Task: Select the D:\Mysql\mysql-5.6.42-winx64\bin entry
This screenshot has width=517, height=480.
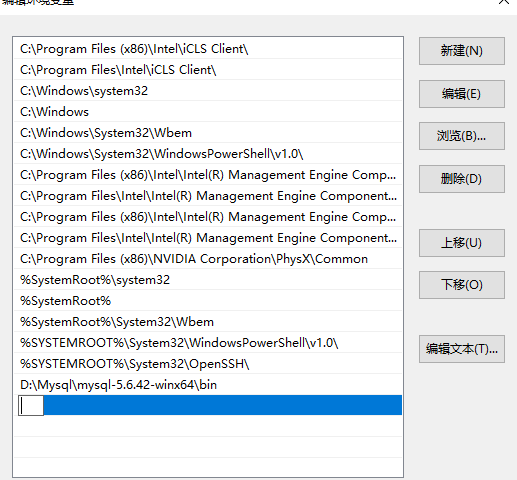Action: point(208,385)
